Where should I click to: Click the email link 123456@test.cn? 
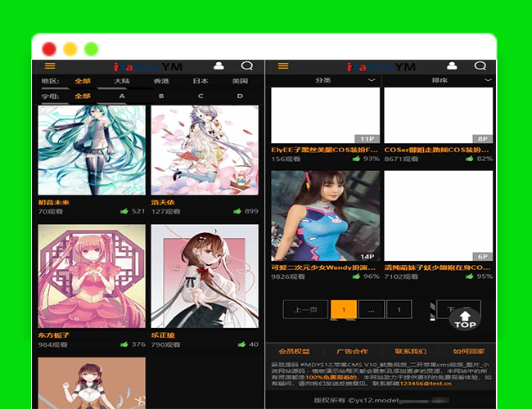click(x=426, y=384)
